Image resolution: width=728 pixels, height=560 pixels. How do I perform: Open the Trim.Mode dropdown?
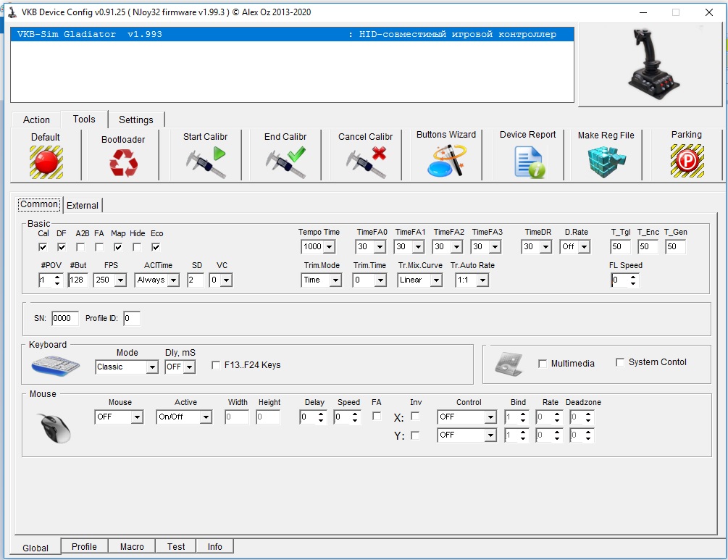(x=335, y=280)
